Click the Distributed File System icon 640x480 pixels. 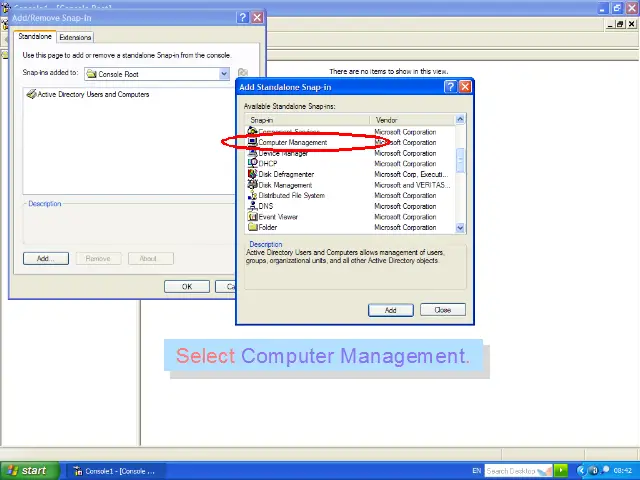tap(252, 195)
